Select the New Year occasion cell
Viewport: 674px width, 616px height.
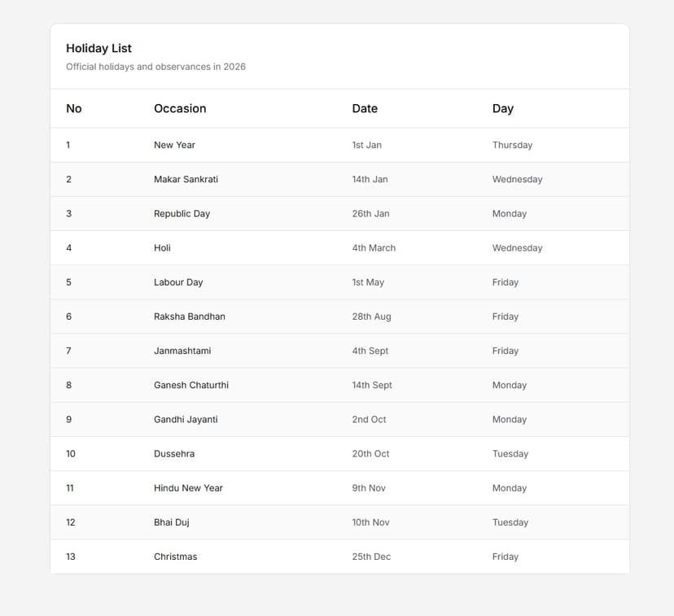[x=174, y=145]
